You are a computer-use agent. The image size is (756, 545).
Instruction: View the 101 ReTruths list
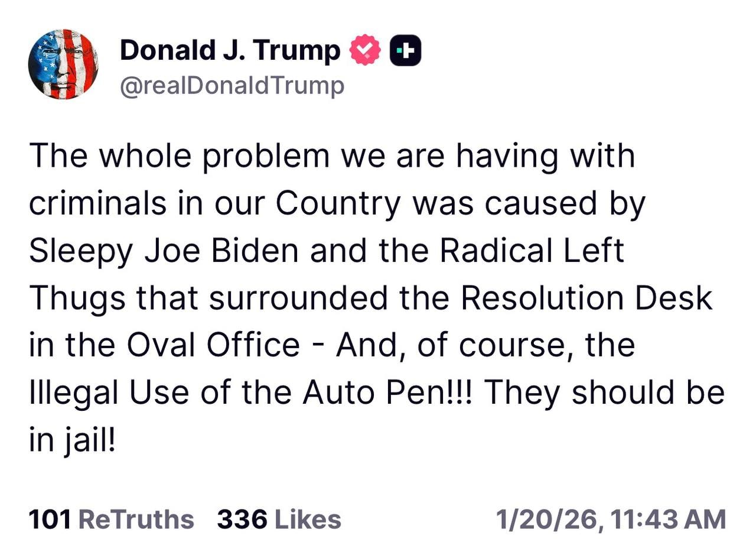point(111,520)
